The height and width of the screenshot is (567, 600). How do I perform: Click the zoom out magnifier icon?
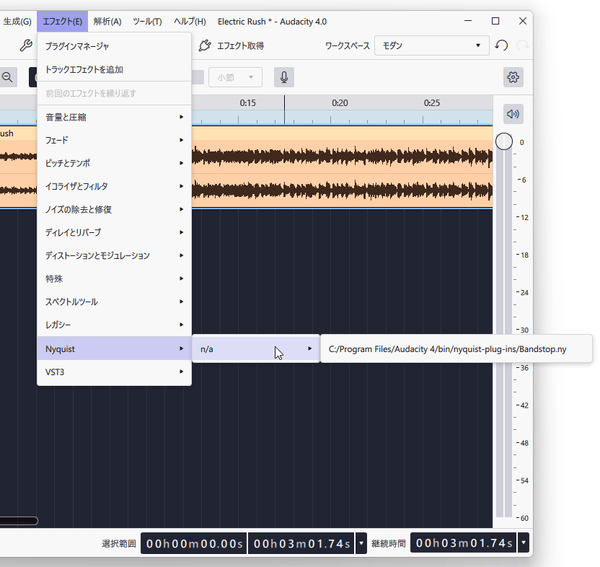pos(7,77)
